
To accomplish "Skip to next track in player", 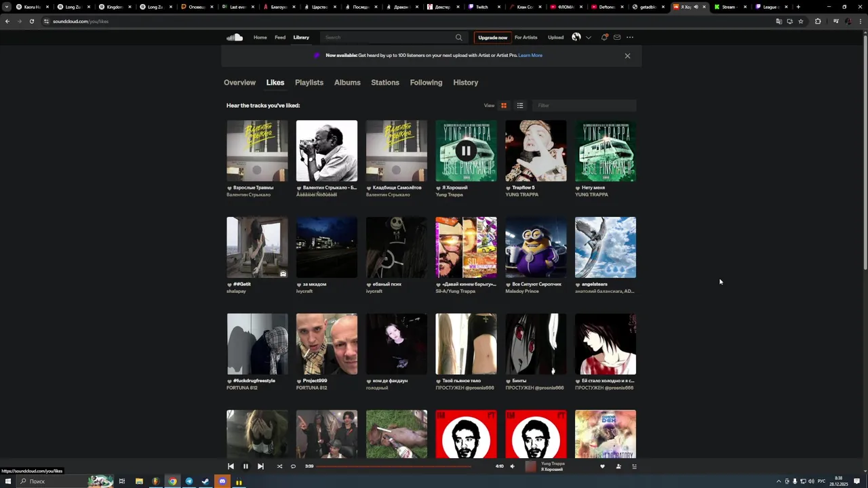I will click(260, 466).
